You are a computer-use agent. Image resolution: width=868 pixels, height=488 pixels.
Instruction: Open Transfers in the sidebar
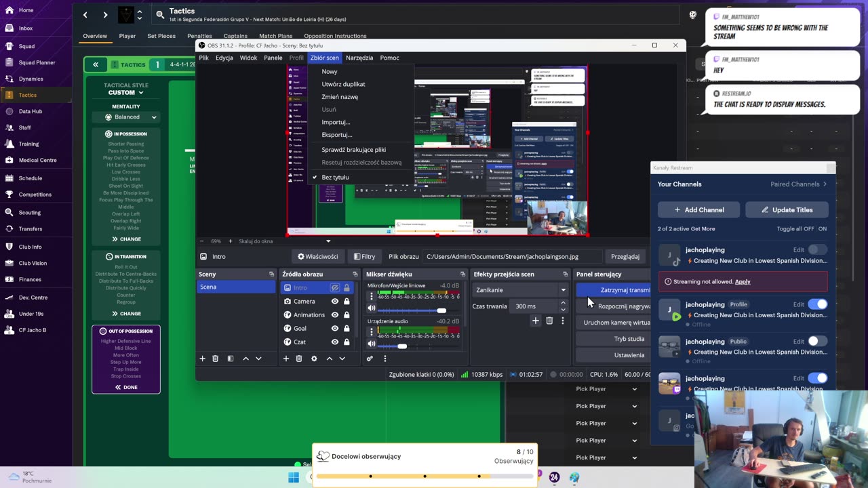(31, 228)
